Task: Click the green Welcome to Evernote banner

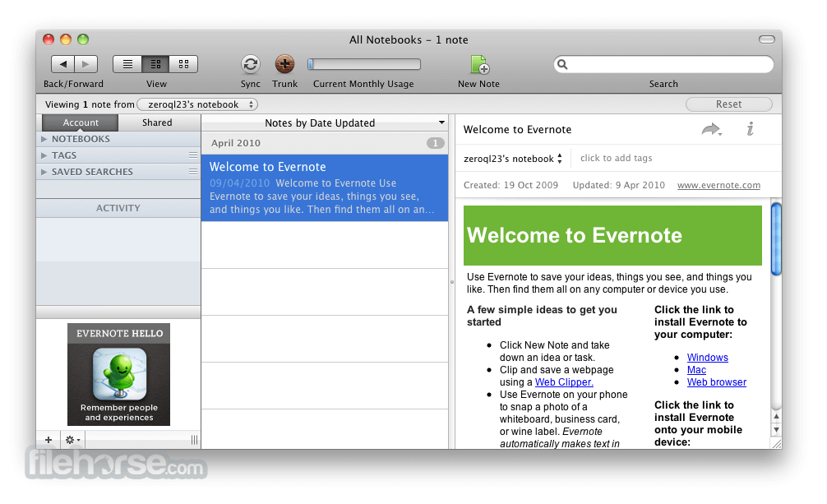Action: pos(612,235)
